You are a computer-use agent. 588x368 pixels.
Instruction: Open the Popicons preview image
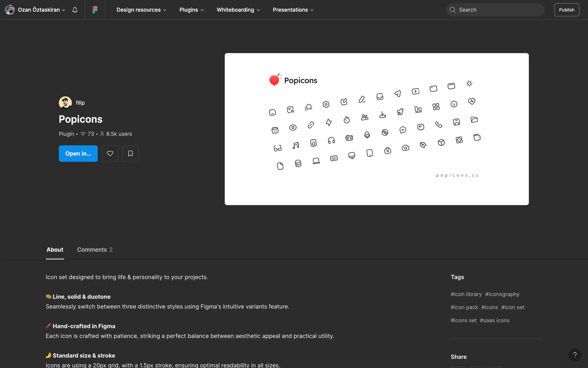coord(377,129)
